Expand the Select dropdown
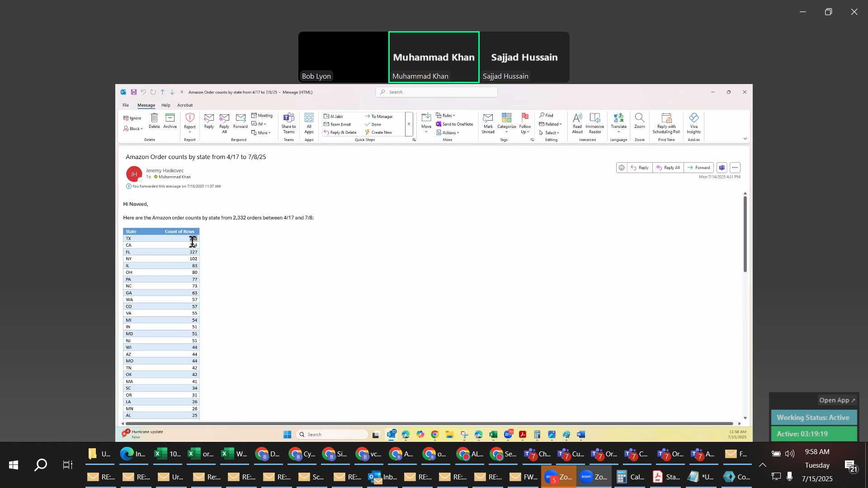The width and height of the screenshot is (868, 488). click(549, 133)
